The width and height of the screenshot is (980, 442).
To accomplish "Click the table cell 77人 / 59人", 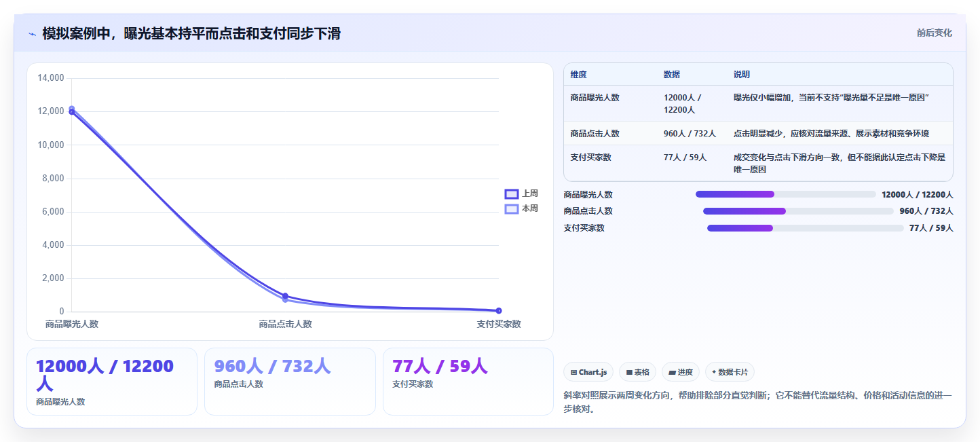I will pyautogui.click(x=685, y=158).
